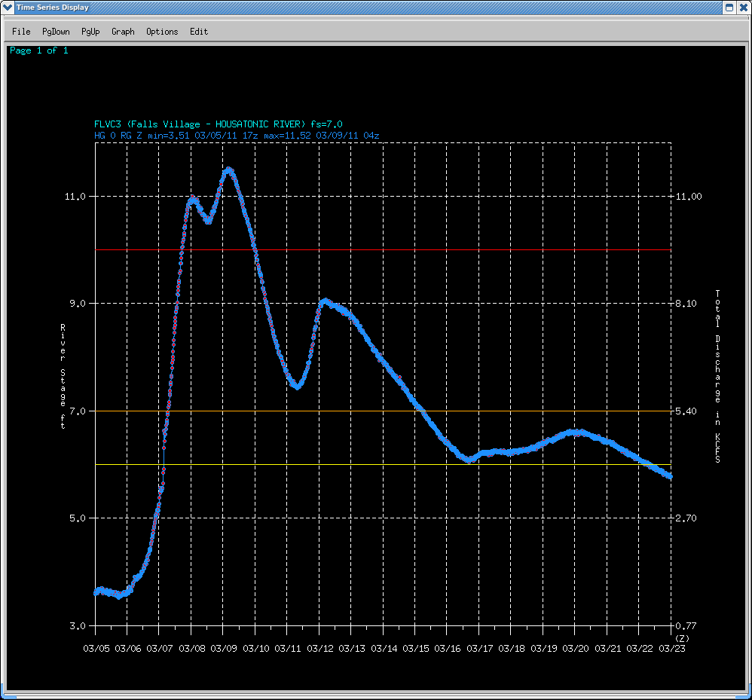Click the 7.0 River Stage axis label

click(x=78, y=411)
